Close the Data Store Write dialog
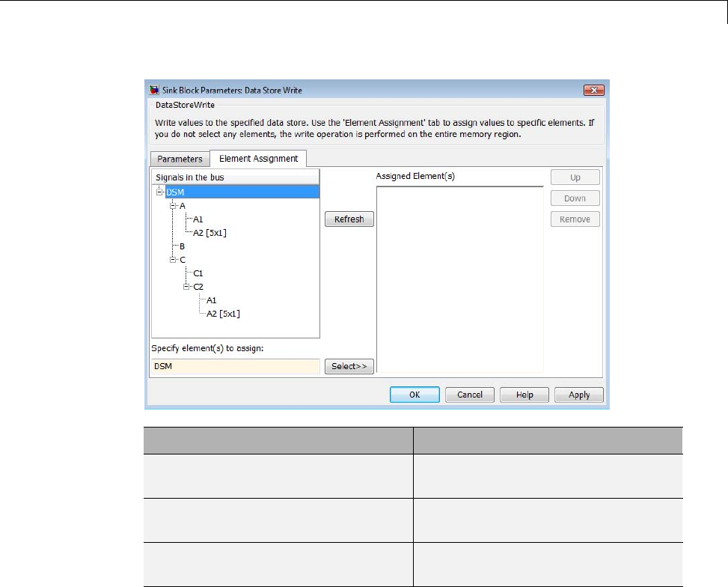728x587 pixels. pyautogui.click(x=593, y=90)
